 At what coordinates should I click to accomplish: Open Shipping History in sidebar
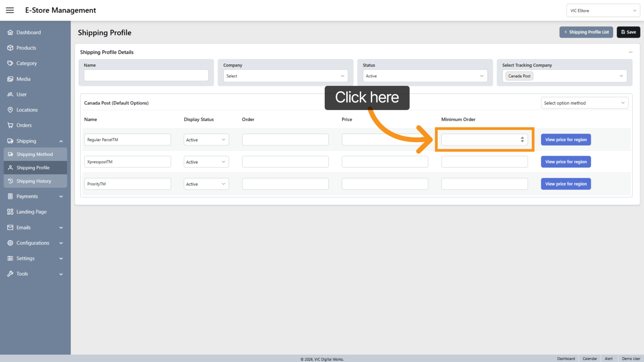34,181
